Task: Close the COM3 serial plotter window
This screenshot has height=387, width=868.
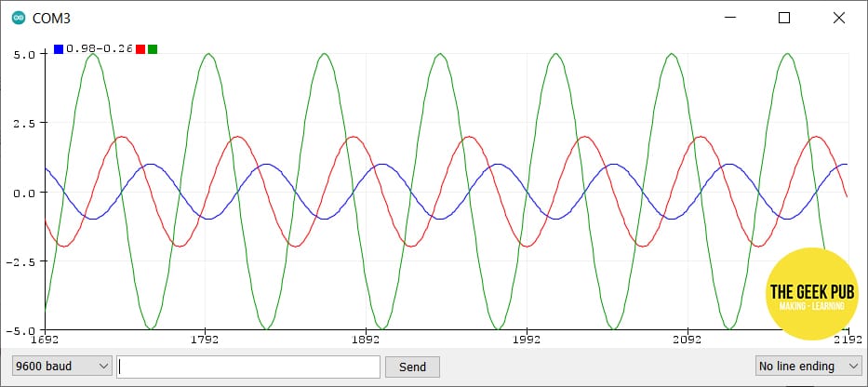Action: (838, 18)
